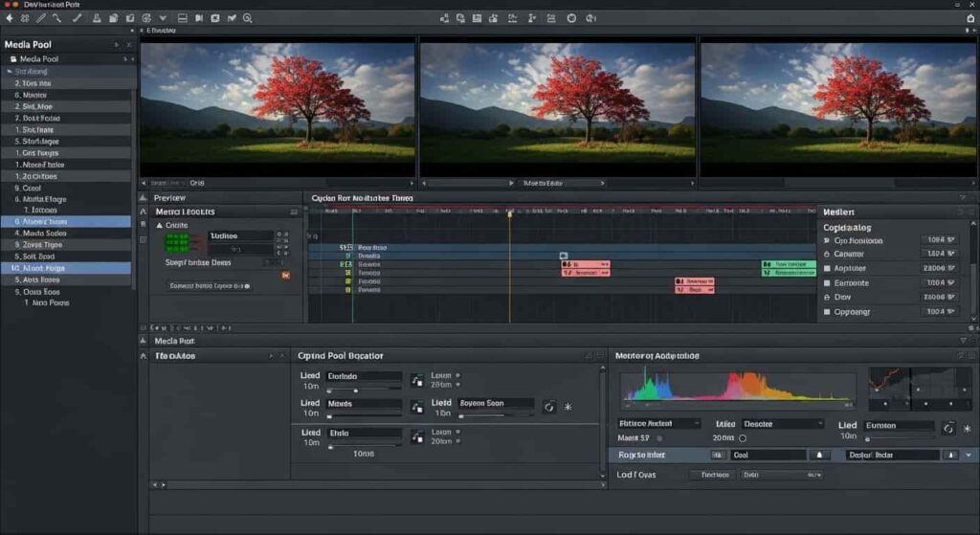980x535 pixels.
Task: Collapse the Cnoite disclosure triangle
Action: coord(160,225)
